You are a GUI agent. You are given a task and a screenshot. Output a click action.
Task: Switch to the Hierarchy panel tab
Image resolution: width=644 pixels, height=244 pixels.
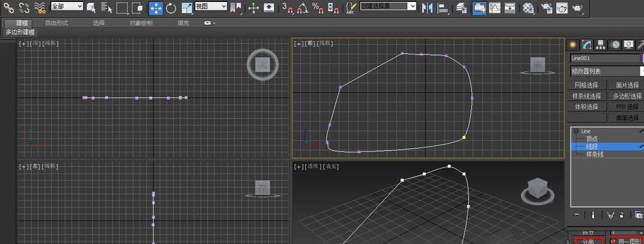point(601,44)
